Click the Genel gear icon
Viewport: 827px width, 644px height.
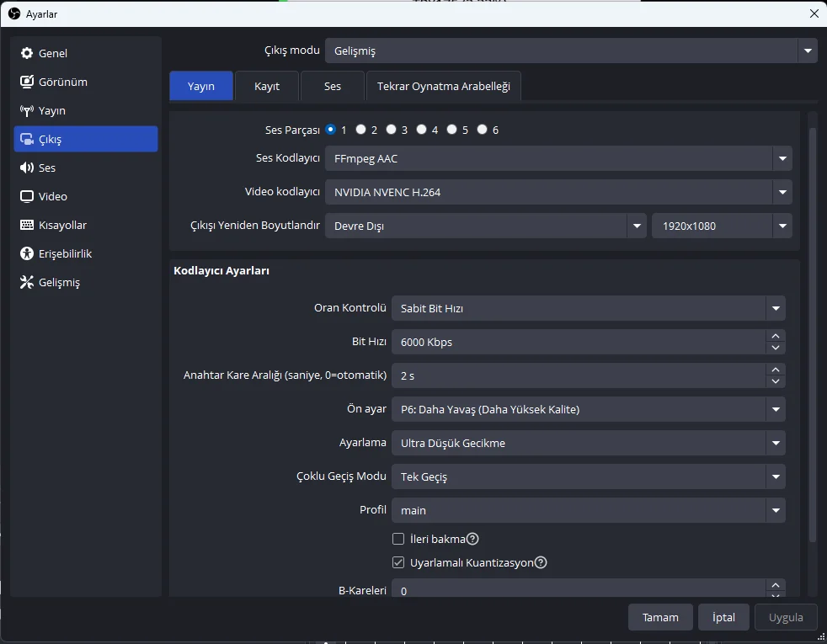[26, 53]
